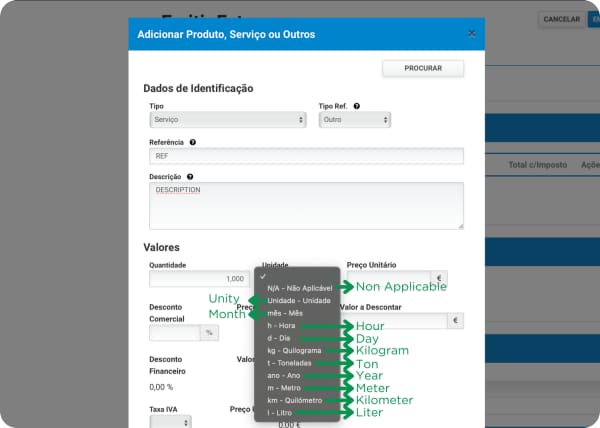600x428 pixels.
Task: Click the help icon next to Descrição
Action: [190, 177]
